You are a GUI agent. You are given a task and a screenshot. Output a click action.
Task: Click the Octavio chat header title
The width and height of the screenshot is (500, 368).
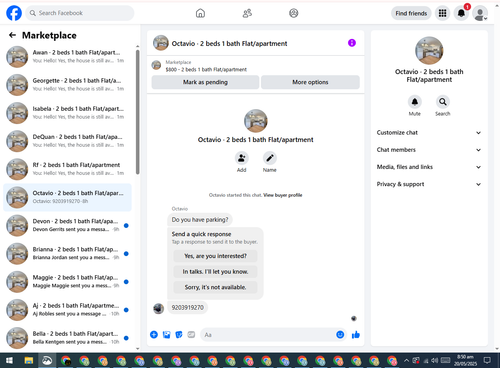point(229,43)
